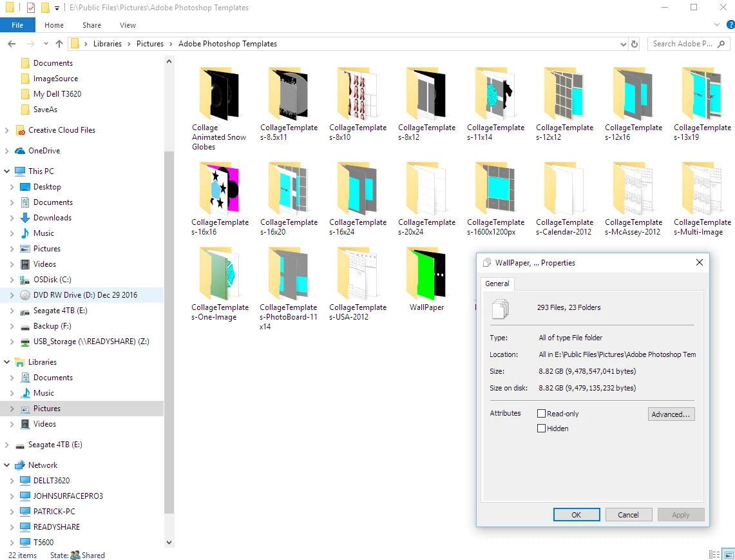Switch to details view in status bar
The width and height of the screenshot is (735, 560).
715,555
